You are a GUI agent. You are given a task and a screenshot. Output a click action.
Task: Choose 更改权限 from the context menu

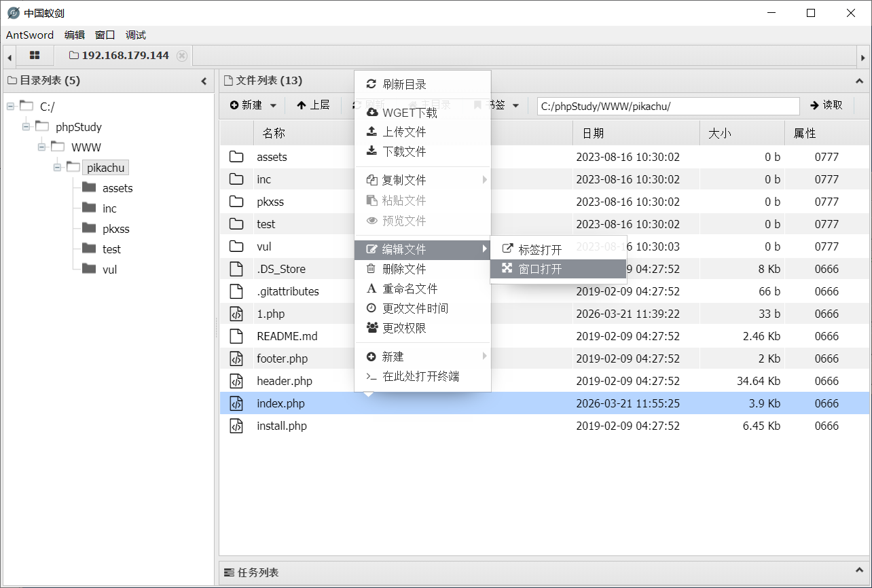[422, 328]
